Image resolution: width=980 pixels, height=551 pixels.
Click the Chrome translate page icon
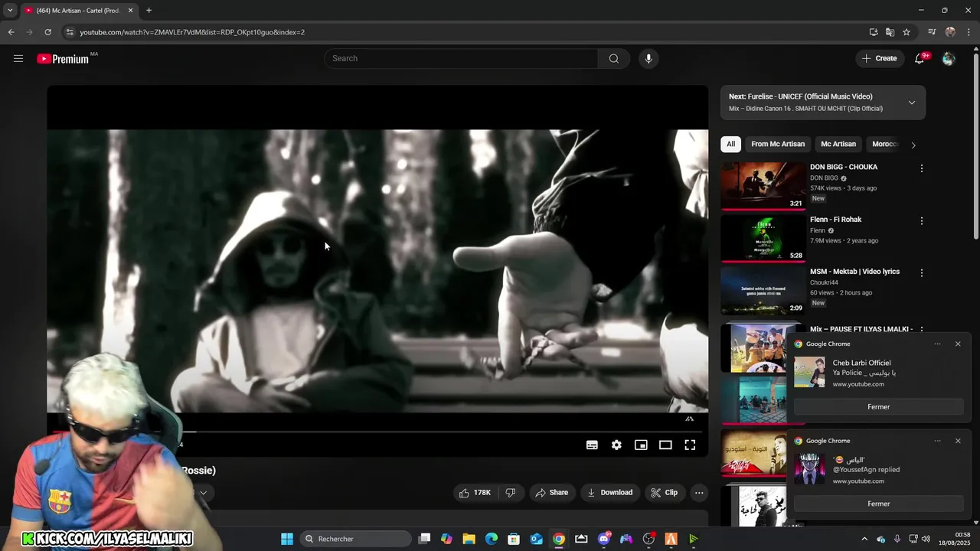tap(890, 32)
